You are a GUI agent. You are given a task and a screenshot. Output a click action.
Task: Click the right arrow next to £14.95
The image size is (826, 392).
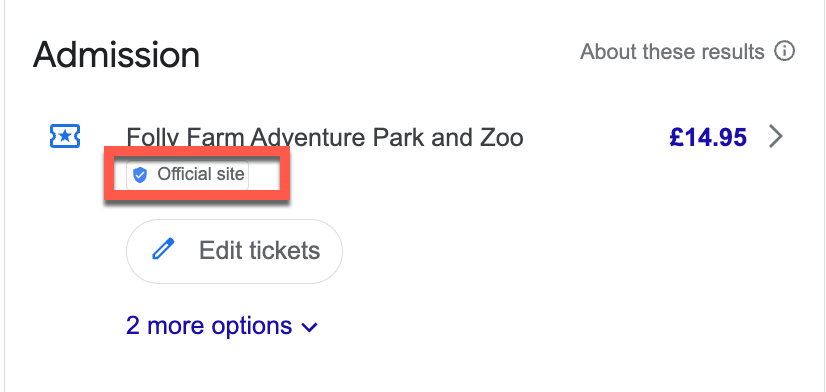[775, 137]
